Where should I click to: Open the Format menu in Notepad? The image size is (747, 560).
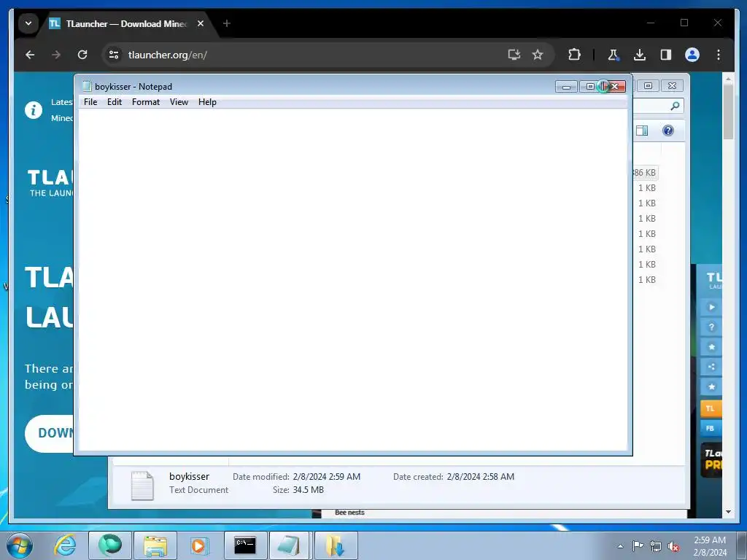146,102
